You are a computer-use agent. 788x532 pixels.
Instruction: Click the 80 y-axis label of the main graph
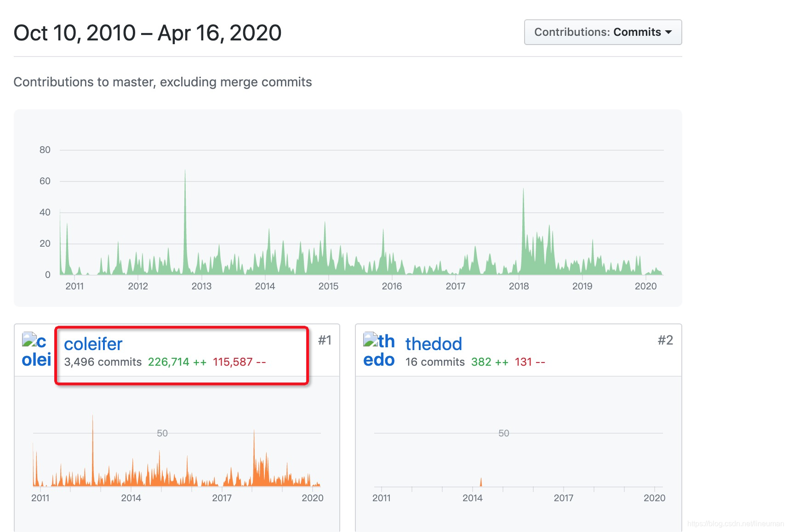coord(45,150)
